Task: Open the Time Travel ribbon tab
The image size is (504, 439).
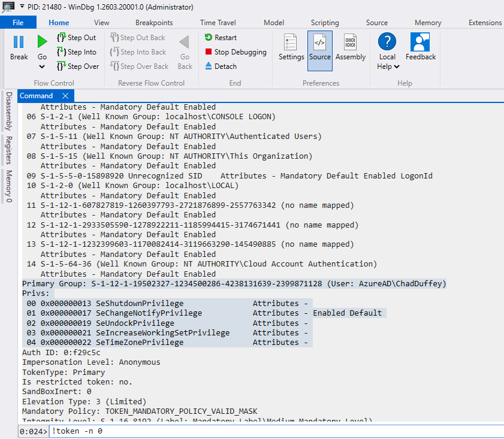Action: click(x=218, y=23)
